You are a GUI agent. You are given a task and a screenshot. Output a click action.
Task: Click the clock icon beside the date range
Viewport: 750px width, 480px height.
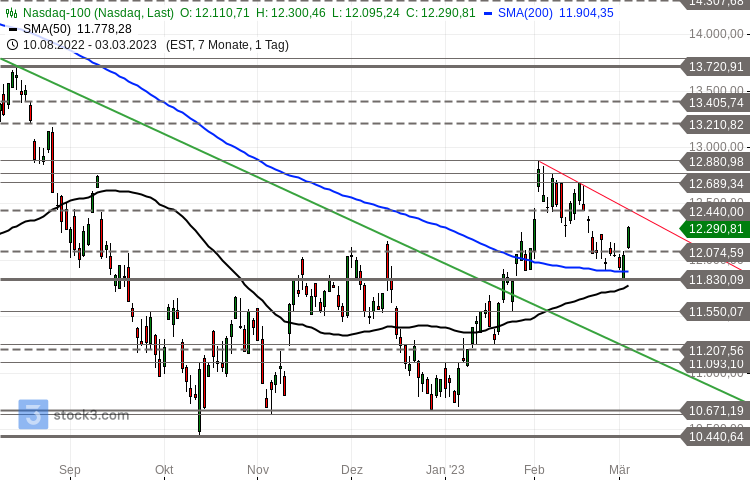11,45
